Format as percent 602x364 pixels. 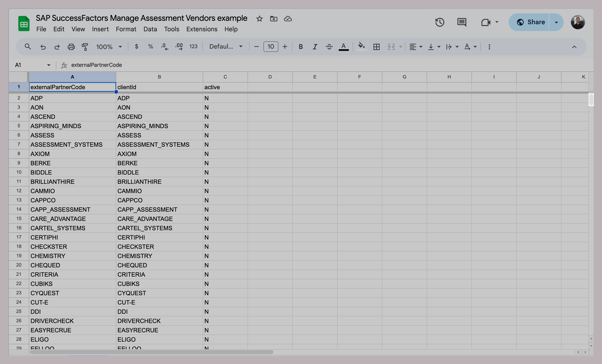coord(151,46)
